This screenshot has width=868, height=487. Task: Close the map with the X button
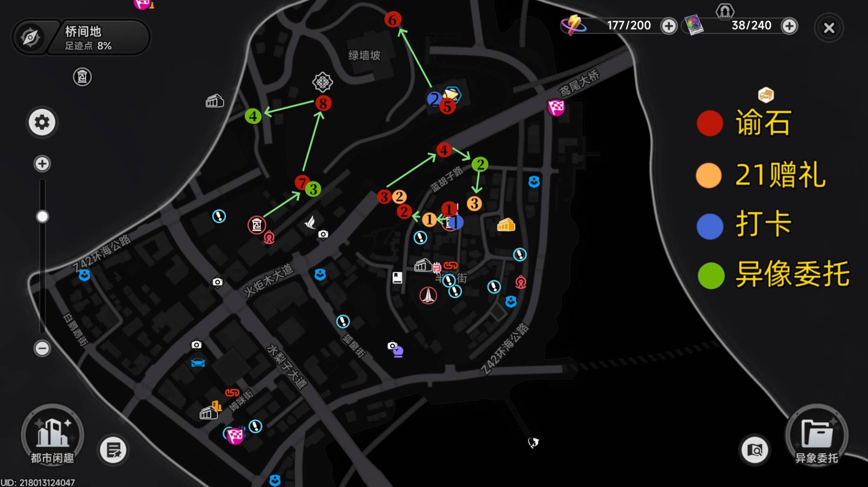829,28
